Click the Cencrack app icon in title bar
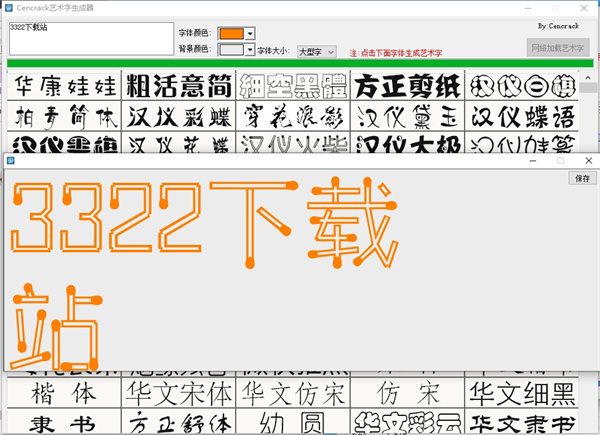The height and width of the screenshot is (435, 600). click(x=8, y=8)
